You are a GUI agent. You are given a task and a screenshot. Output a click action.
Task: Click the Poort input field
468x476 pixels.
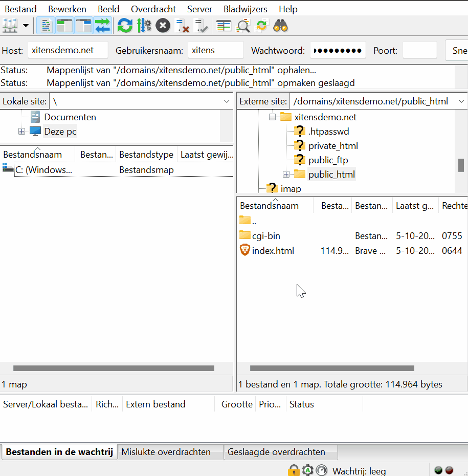tap(420, 50)
